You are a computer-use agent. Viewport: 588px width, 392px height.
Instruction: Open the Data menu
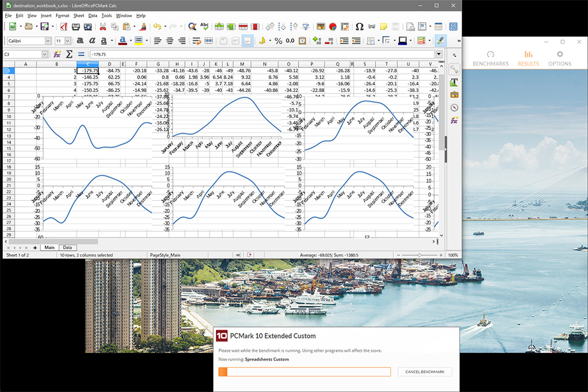pos(92,15)
